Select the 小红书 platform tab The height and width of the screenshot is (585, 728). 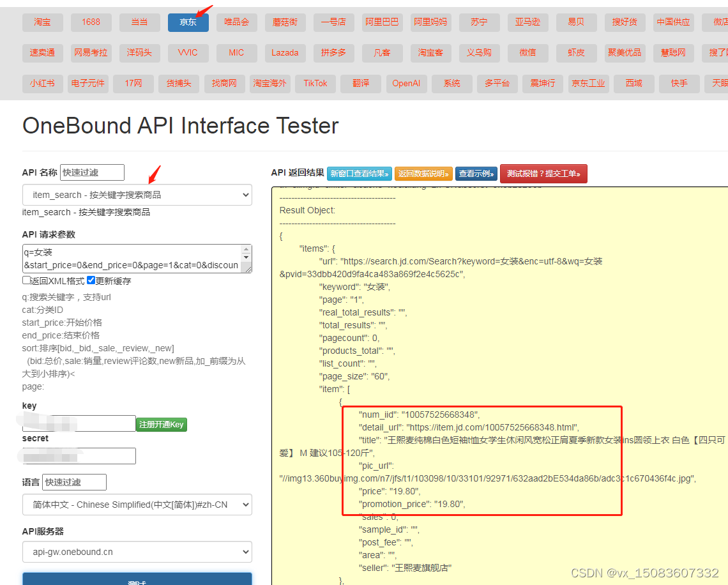click(43, 84)
